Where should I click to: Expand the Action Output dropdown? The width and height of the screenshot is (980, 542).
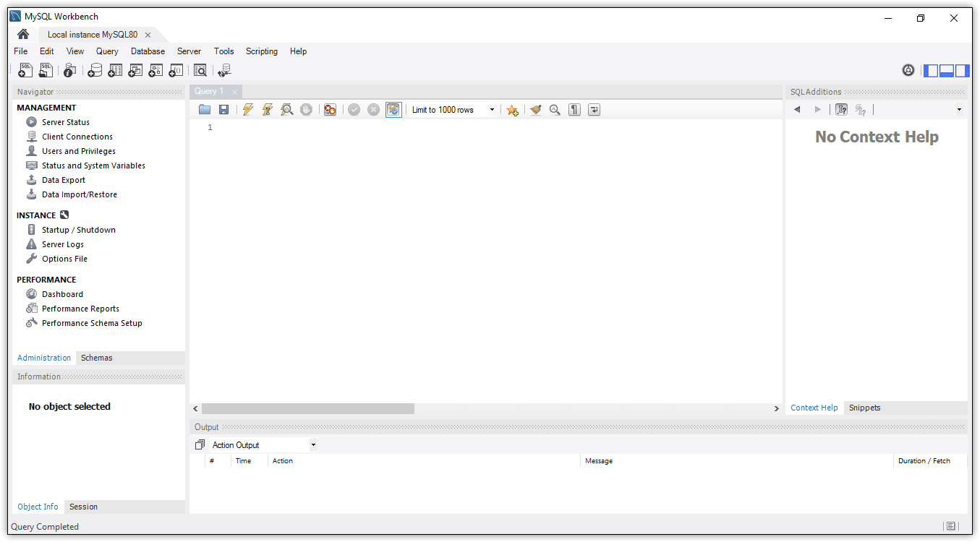[313, 445]
